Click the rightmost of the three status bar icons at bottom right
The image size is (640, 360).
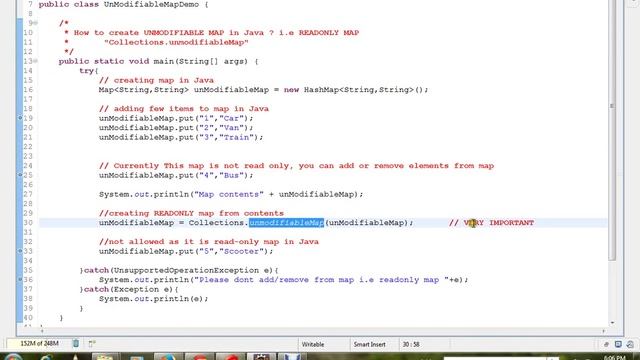630,344
